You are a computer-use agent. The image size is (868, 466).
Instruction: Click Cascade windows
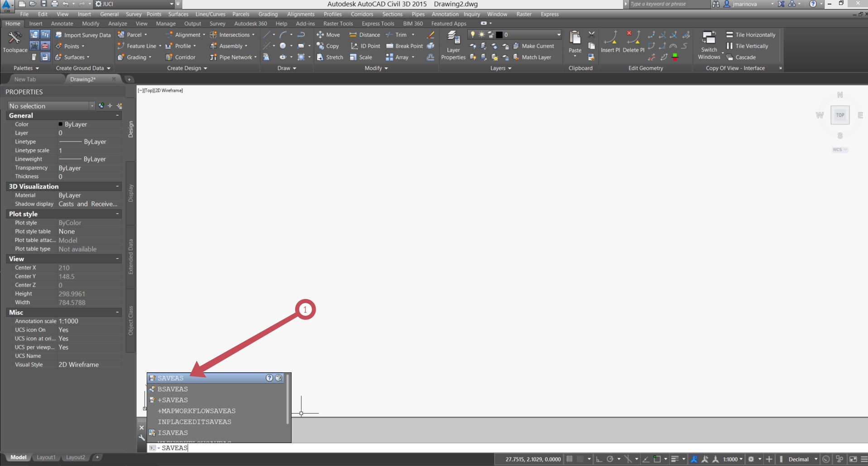[741, 57]
